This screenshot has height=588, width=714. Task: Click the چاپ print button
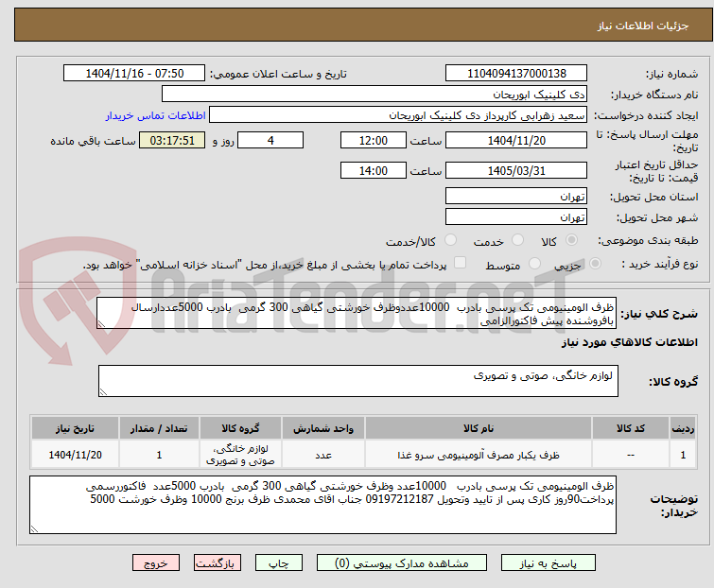279,563
